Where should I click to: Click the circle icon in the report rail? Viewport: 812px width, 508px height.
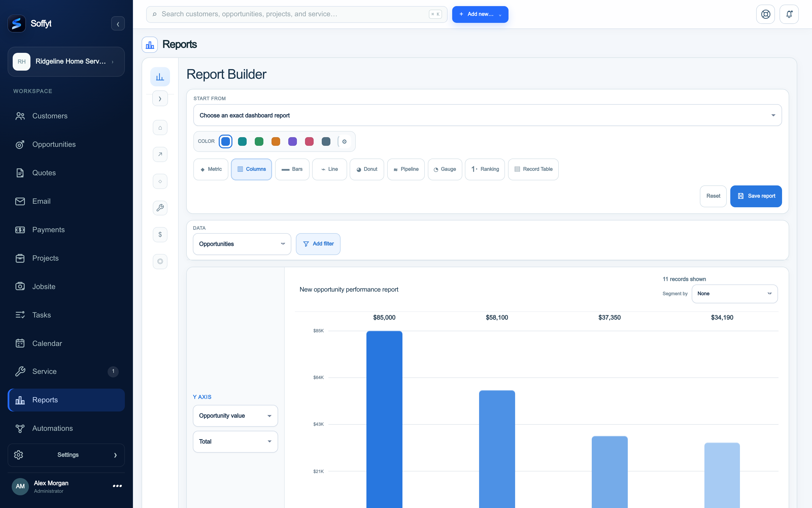pyautogui.click(x=160, y=261)
